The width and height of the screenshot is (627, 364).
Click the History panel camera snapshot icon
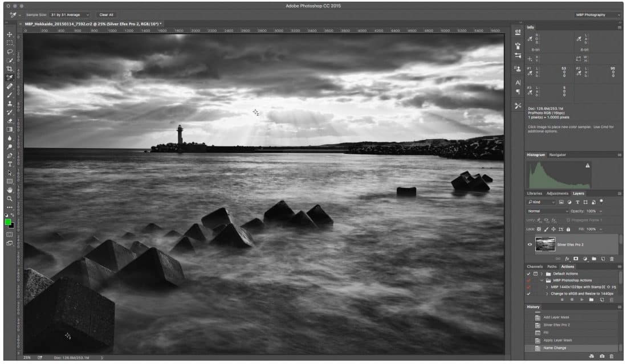pos(602,356)
